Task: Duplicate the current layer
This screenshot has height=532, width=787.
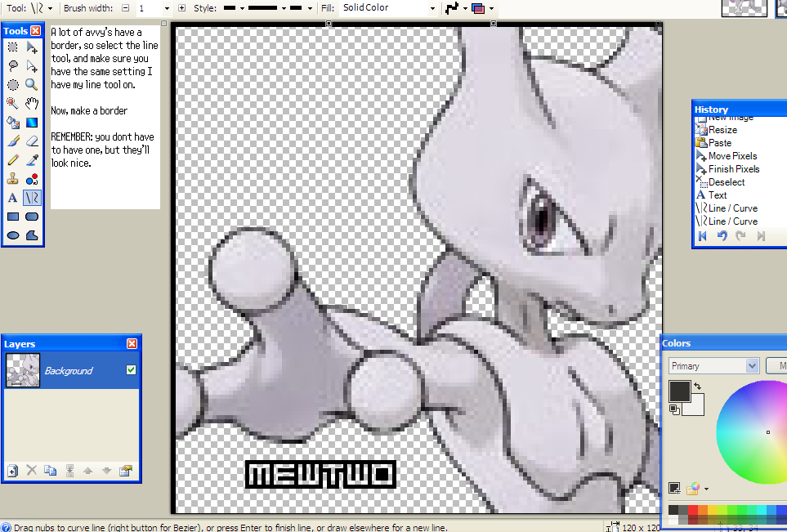Action: point(50,470)
